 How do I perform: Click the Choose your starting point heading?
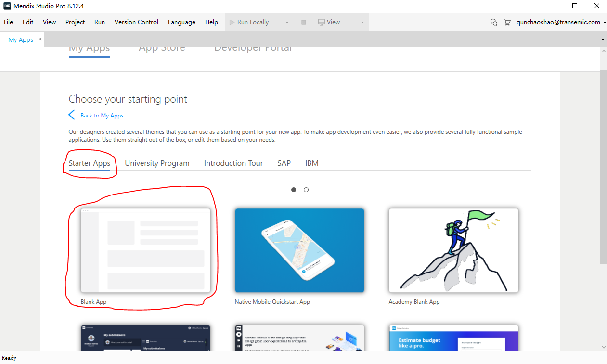tap(128, 99)
